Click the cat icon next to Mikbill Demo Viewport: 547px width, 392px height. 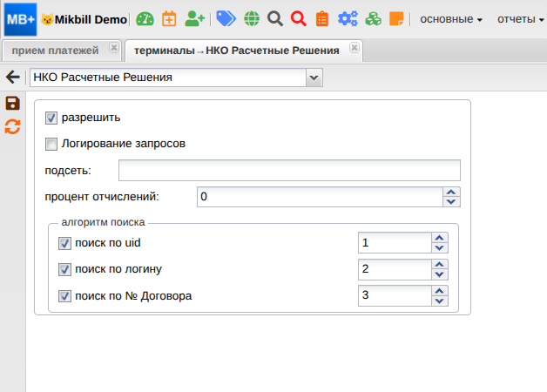tap(47, 19)
